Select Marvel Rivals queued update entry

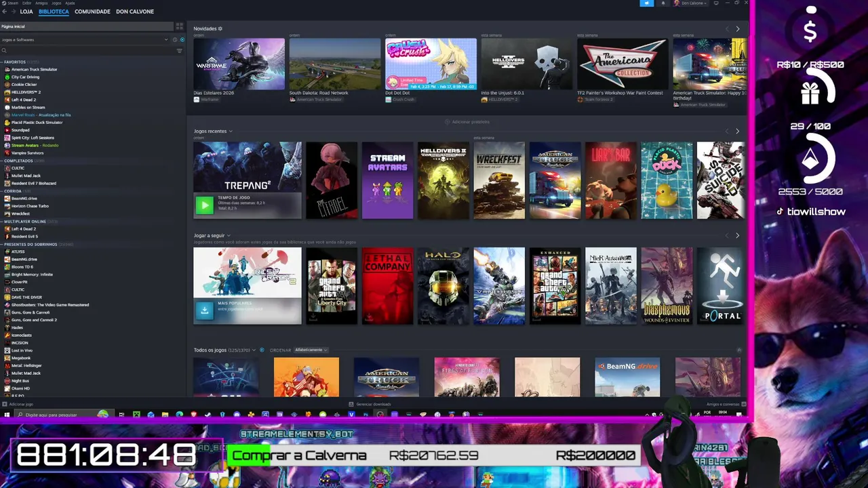tap(41, 115)
